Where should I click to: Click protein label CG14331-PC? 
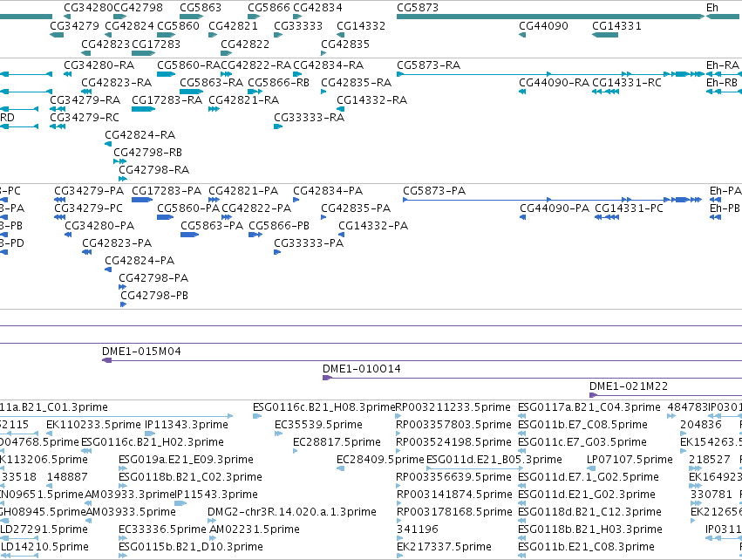click(x=629, y=208)
